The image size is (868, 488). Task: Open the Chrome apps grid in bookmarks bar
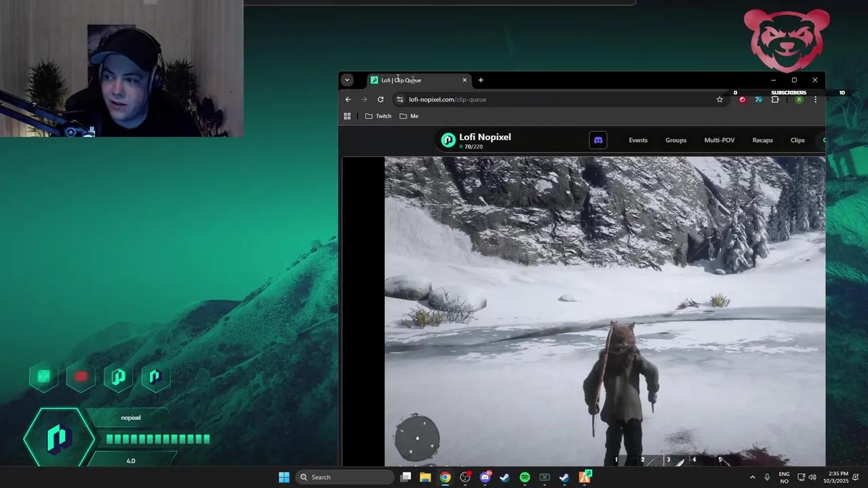347,116
